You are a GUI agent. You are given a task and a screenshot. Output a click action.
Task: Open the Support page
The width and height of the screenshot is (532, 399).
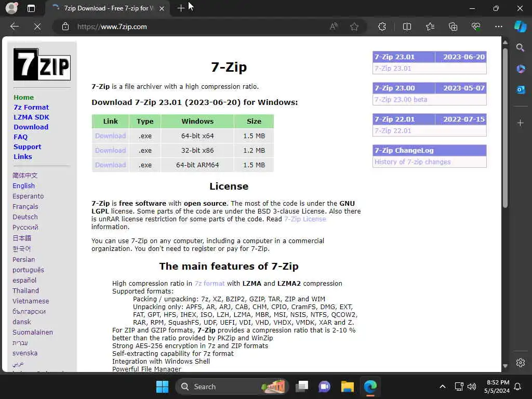coord(28,147)
